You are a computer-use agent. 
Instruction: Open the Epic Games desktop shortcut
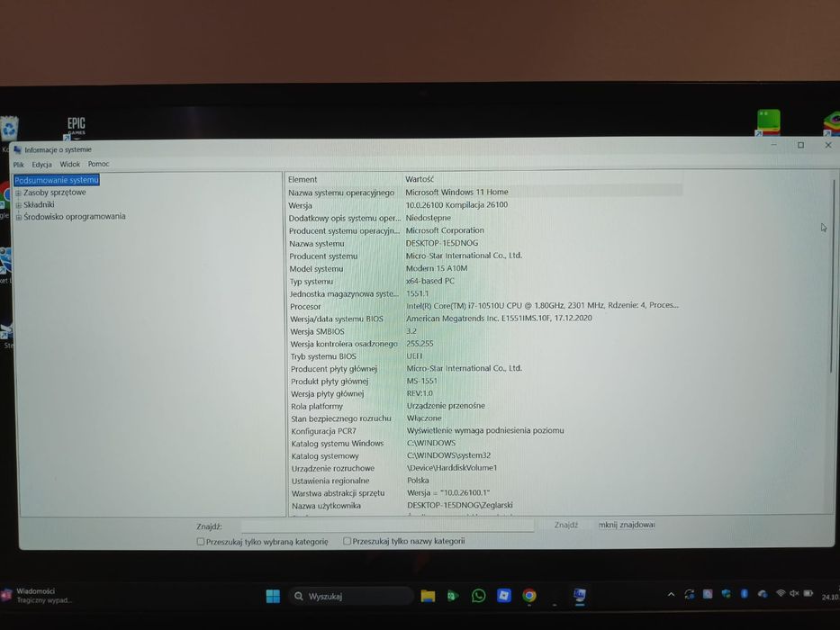76,128
